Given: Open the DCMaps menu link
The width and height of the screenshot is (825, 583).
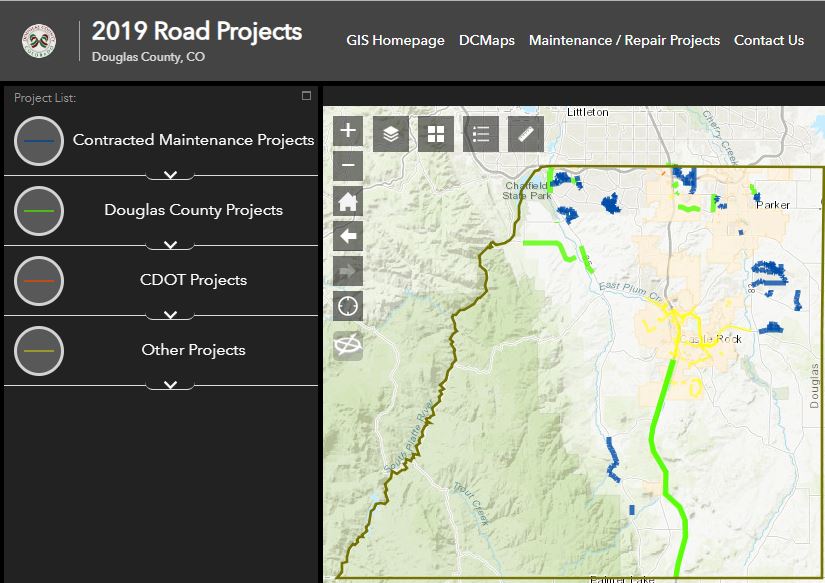Looking at the screenshot, I should pos(486,41).
